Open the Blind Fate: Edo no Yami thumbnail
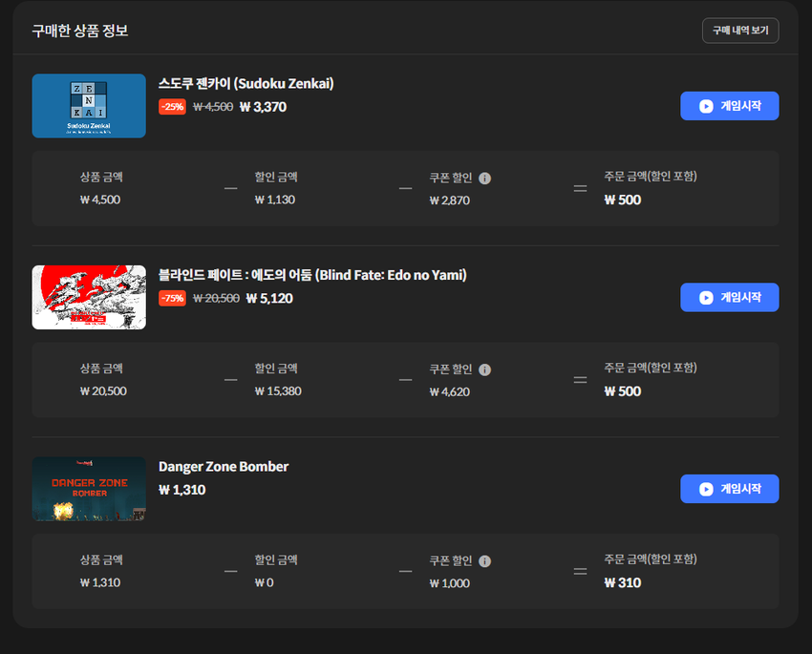Screen dimensions: 812x654 pos(89,298)
